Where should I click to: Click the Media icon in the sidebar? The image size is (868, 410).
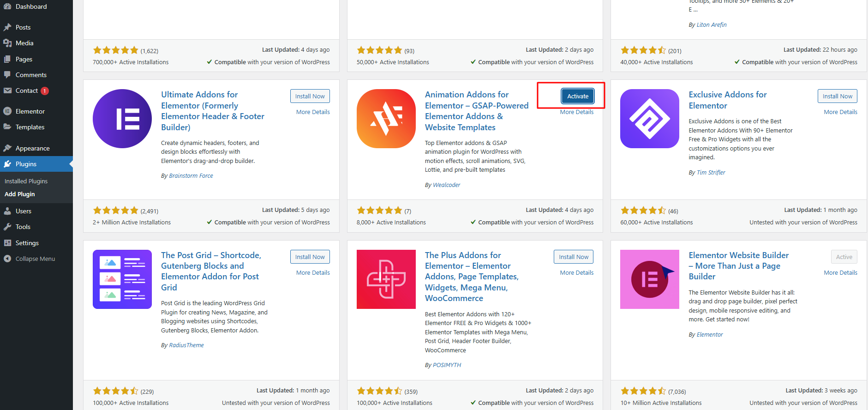pyautogui.click(x=7, y=43)
